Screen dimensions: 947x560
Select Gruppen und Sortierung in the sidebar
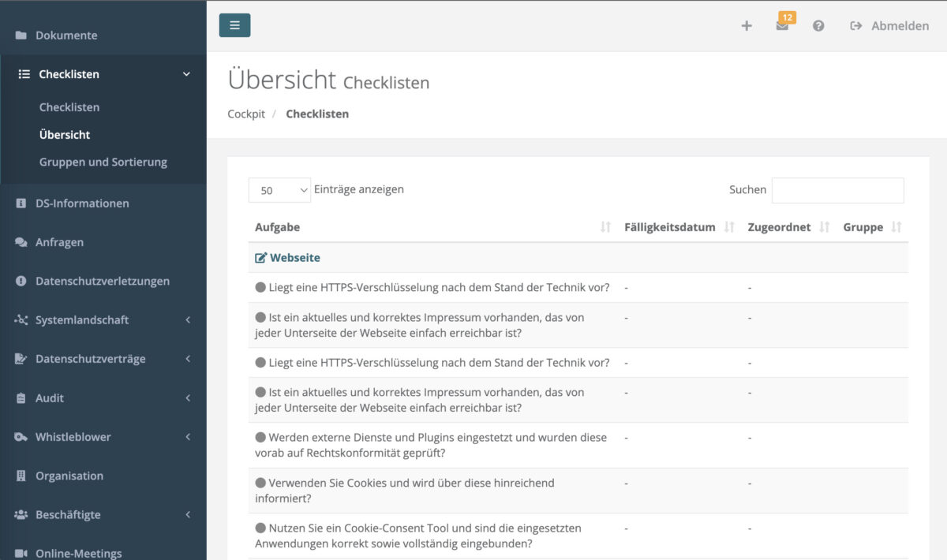(x=103, y=162)
